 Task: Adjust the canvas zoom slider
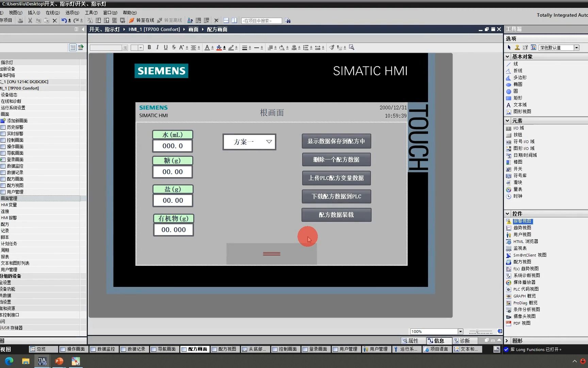coord(477,332)
